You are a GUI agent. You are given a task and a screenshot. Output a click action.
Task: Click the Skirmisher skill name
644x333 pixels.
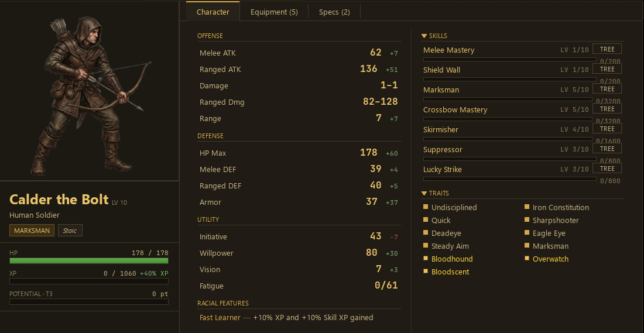pyautogui.click(x=441, y=129)
